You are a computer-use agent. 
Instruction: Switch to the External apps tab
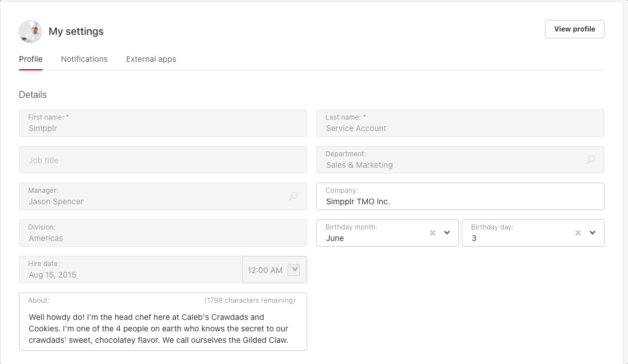(151, 59)
